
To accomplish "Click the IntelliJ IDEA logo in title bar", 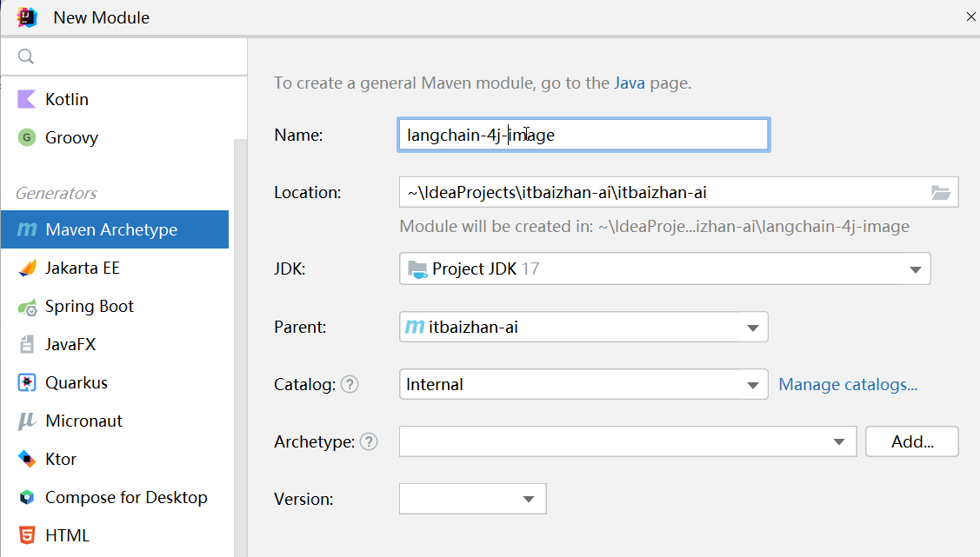I will (27, 17).
